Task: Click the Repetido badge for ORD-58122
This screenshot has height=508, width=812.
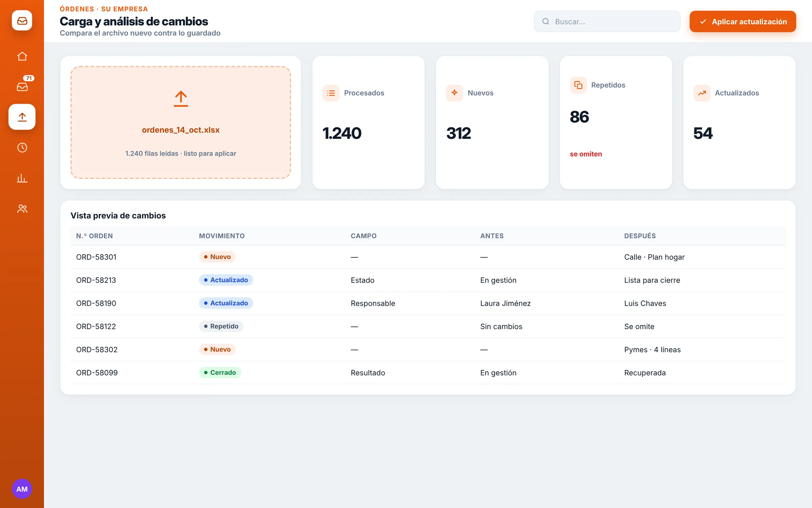Action: point(221,326)
